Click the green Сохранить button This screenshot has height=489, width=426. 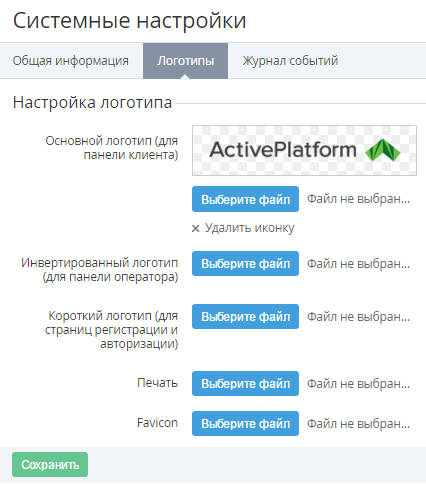[50, 464]
